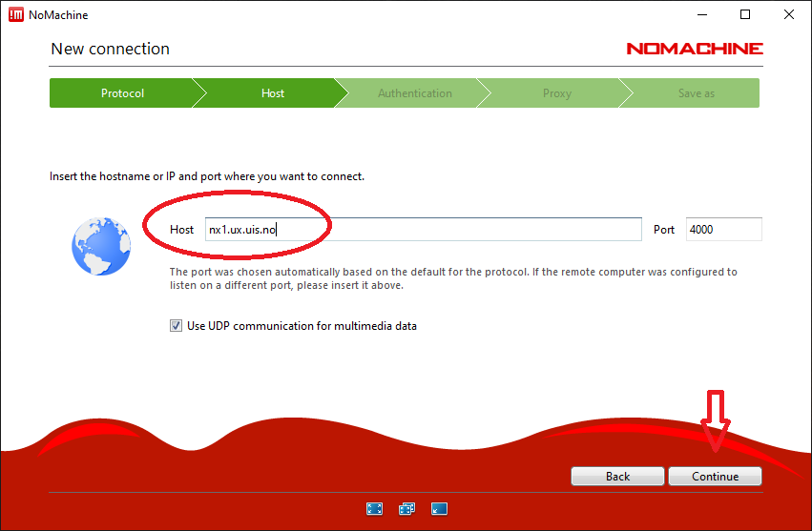Maximize the NoMachine window
The width and height of the screenshot is (812, 531).
(x=745, y=14)
